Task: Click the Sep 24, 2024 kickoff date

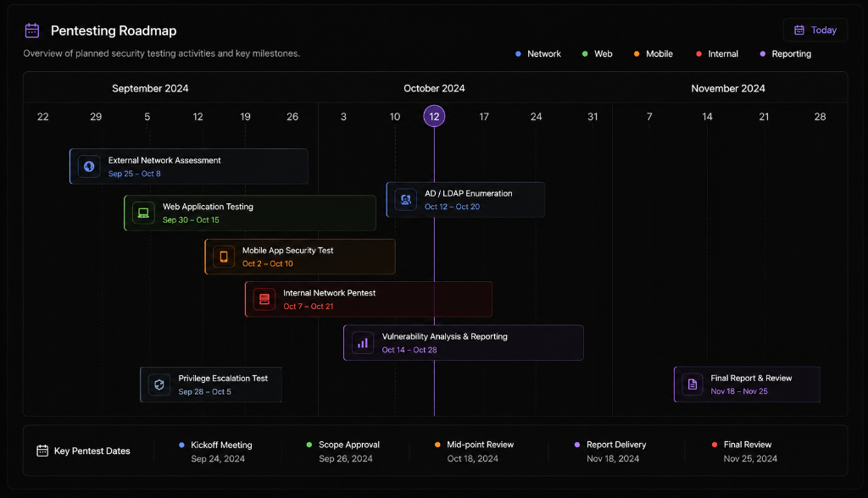Action: click(218, 459)
